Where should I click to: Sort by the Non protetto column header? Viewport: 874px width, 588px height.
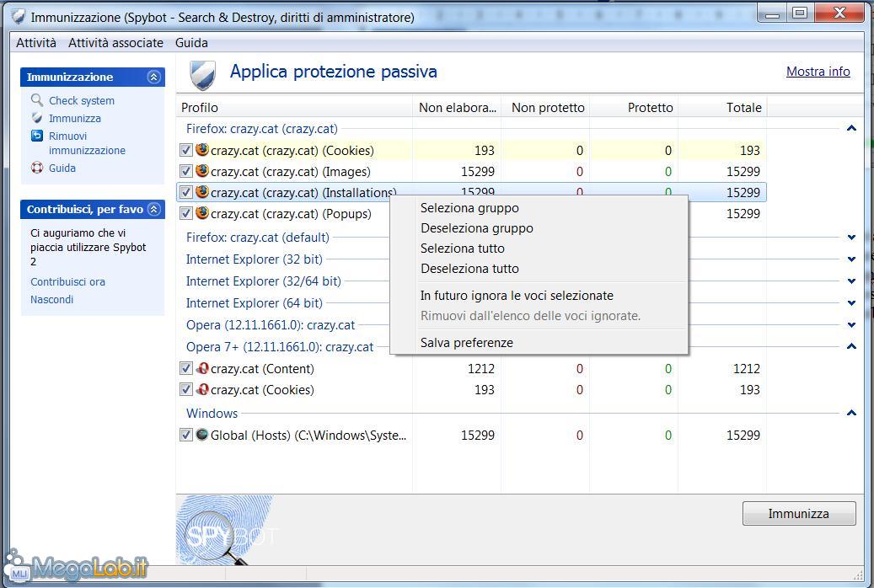click(545, 108)
